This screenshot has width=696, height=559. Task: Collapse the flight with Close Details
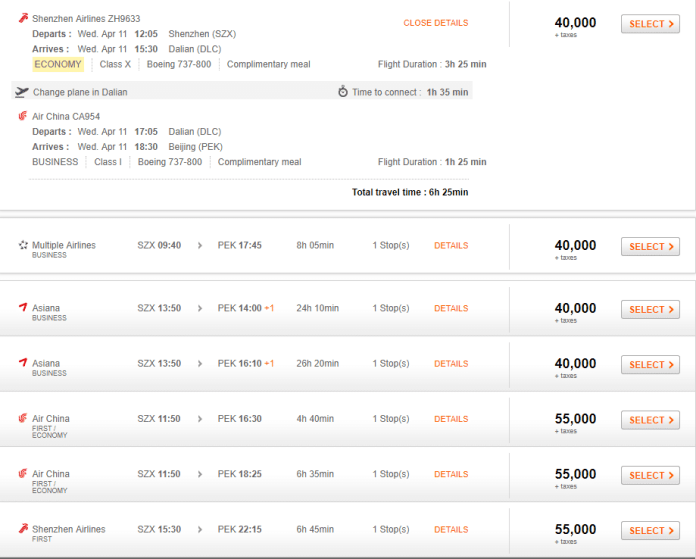pos(435,23)
